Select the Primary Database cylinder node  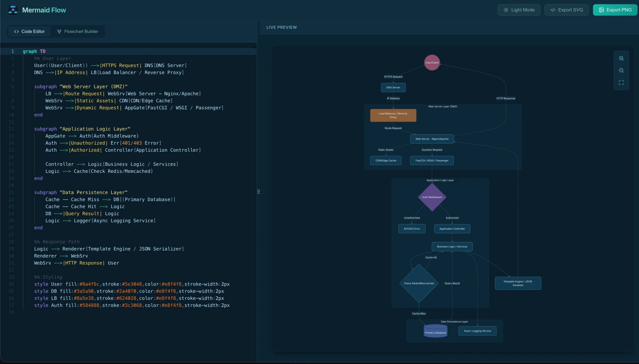point(435,331)
